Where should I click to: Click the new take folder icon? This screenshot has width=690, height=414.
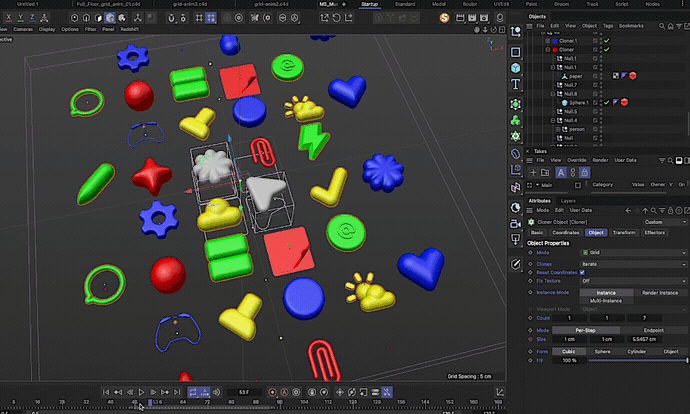(x=545, y=172)
